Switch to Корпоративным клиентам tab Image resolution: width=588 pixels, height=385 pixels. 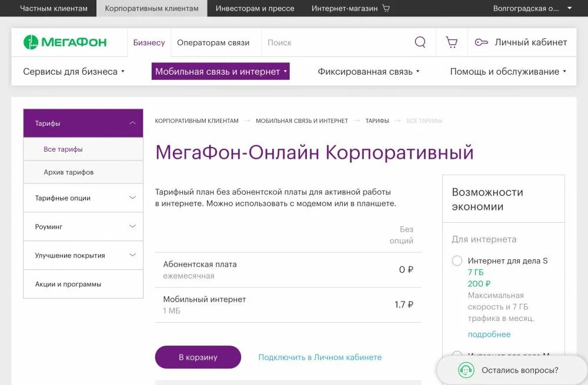[152, 8]
